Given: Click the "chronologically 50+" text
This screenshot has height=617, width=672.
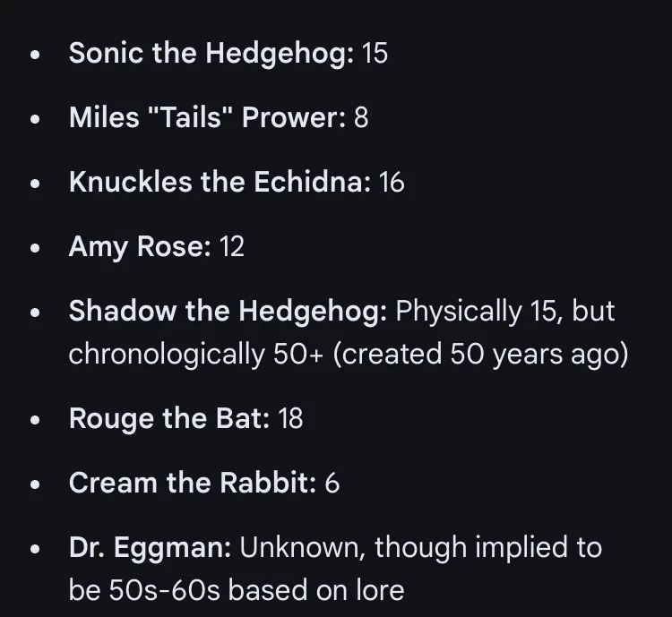Looking at the screenshot, I should [196, 354].
